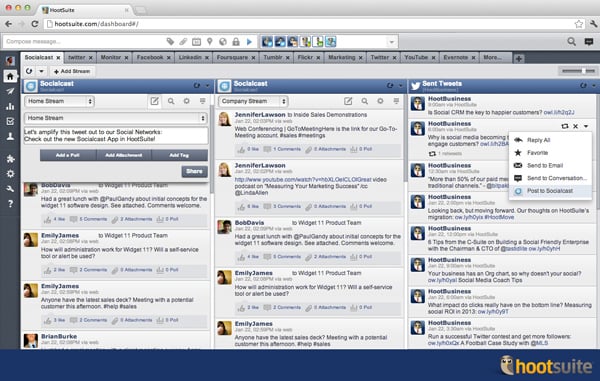Image resolution: width=600 pixels, height=381 pixels.
Task: Click the refresh all streams button
Action: pos(29,71)
